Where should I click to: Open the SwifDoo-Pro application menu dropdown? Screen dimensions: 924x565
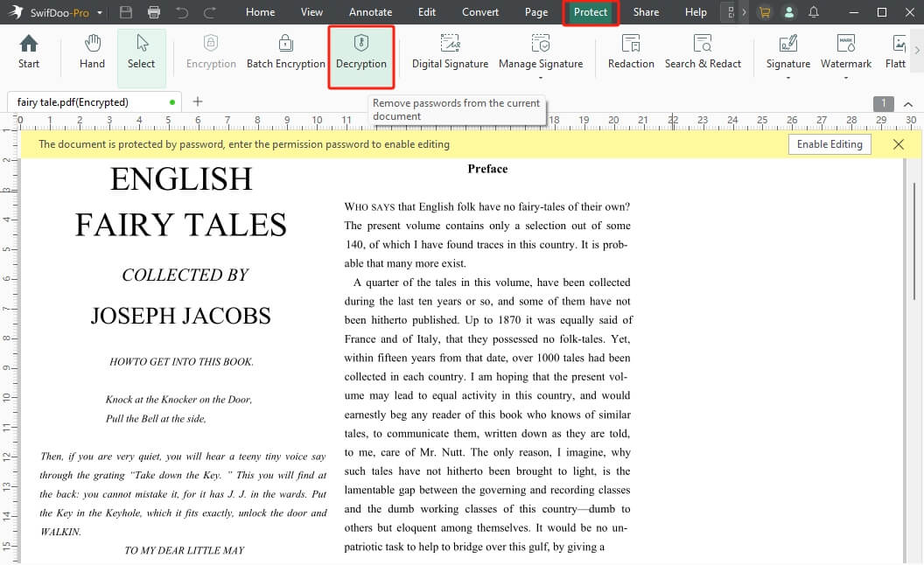[x=101, y=12]
